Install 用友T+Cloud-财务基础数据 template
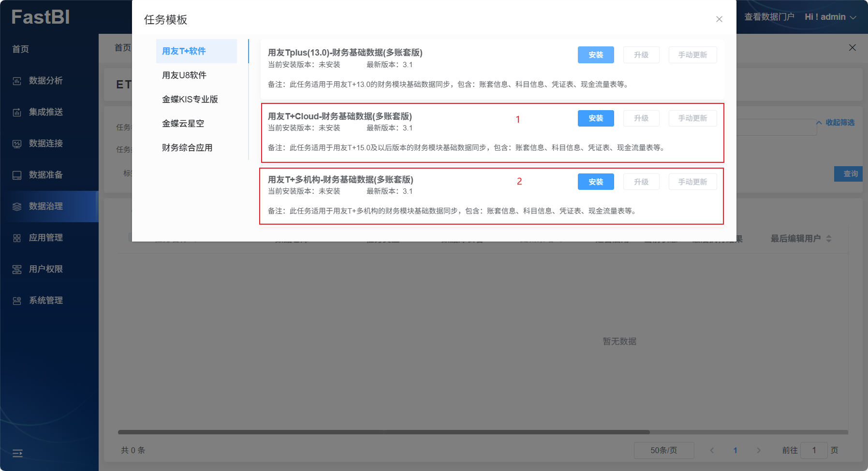The image size is (868, 471). 595,118
